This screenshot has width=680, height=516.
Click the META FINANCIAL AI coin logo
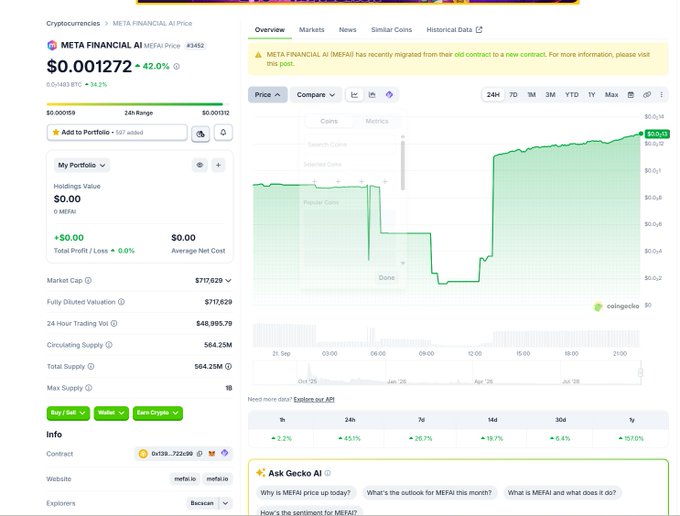[52, 45]
